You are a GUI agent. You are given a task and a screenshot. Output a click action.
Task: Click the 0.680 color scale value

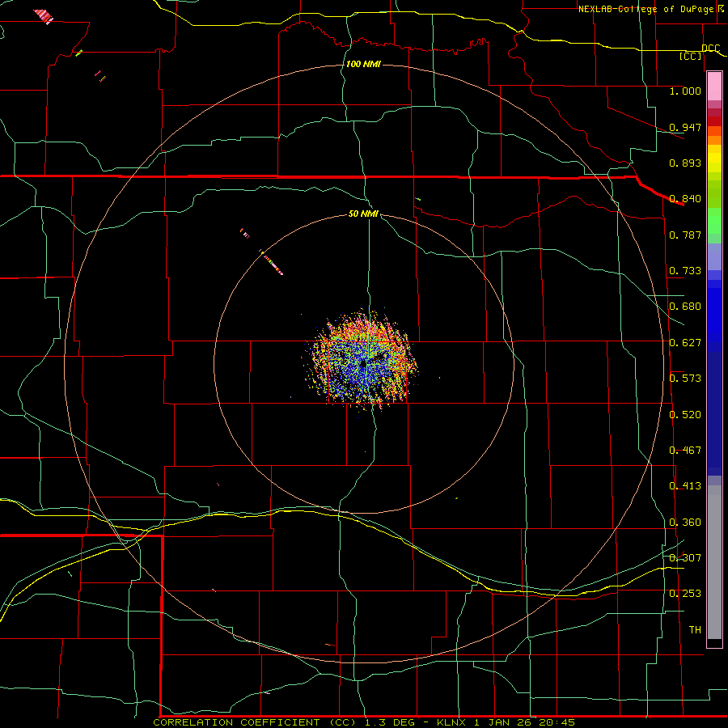[x=685, y=306]
